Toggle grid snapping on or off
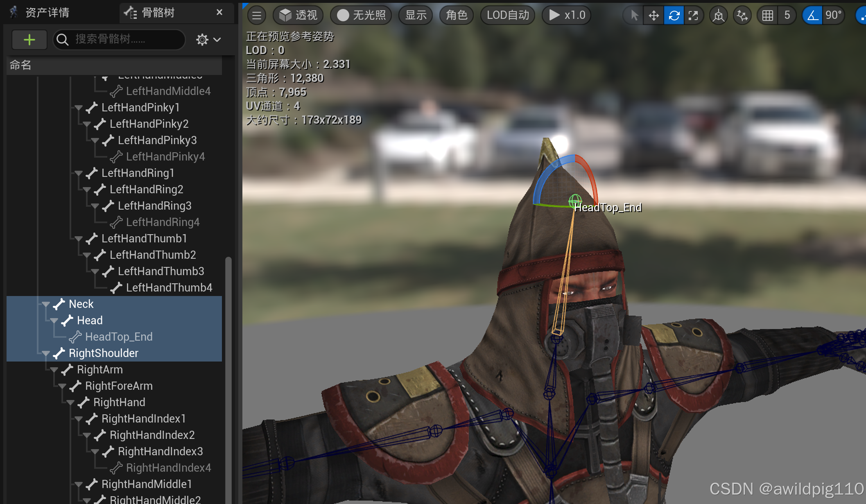Viewport: 866px width, 504px height. pos(767,16)
